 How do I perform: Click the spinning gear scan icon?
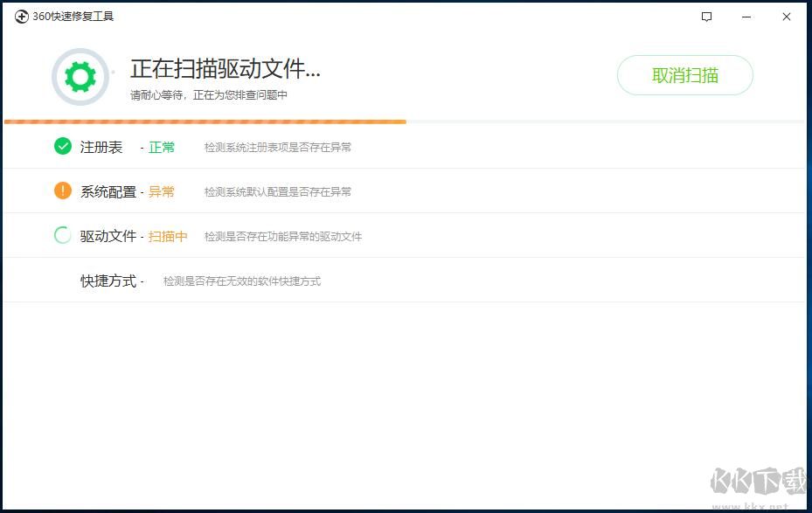(x=80, y=77)
